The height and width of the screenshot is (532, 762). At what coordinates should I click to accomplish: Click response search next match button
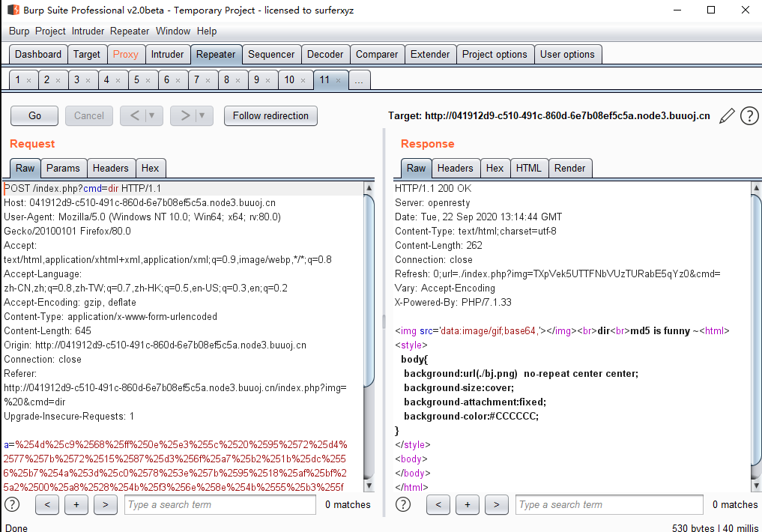pos(497,504)
